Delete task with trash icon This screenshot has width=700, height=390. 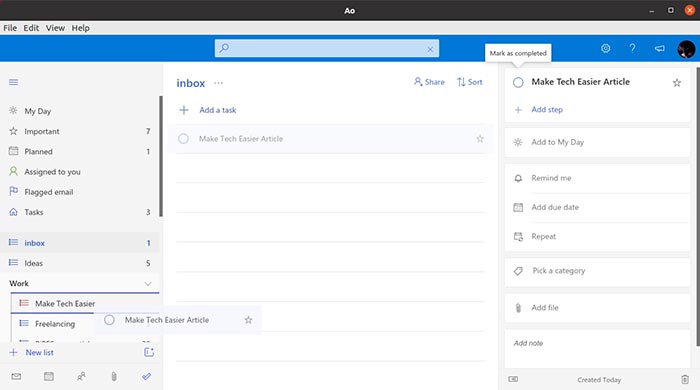coord(685,380)
